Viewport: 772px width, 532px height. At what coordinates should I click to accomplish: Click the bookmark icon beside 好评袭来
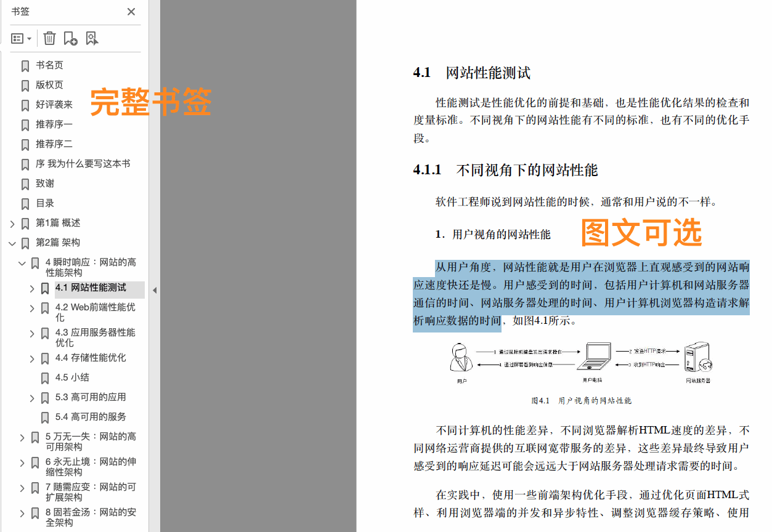(25, 105)
